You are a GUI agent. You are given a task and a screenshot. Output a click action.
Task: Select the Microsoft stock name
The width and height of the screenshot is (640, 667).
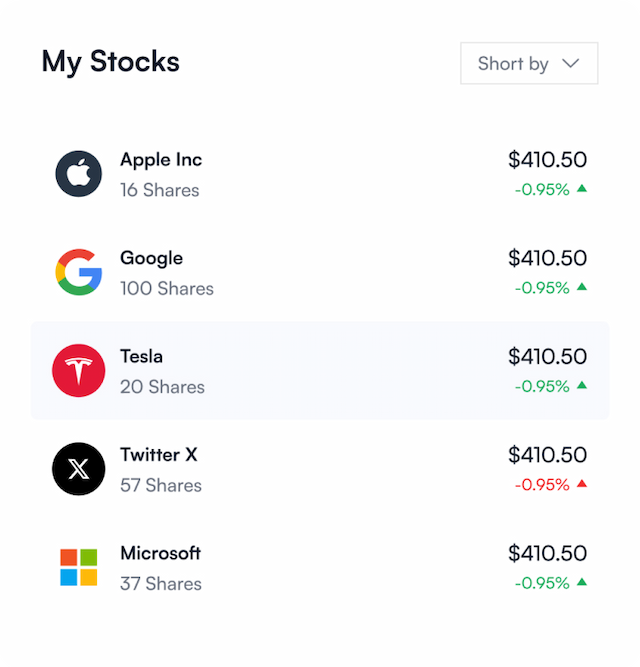pos(160,553)
